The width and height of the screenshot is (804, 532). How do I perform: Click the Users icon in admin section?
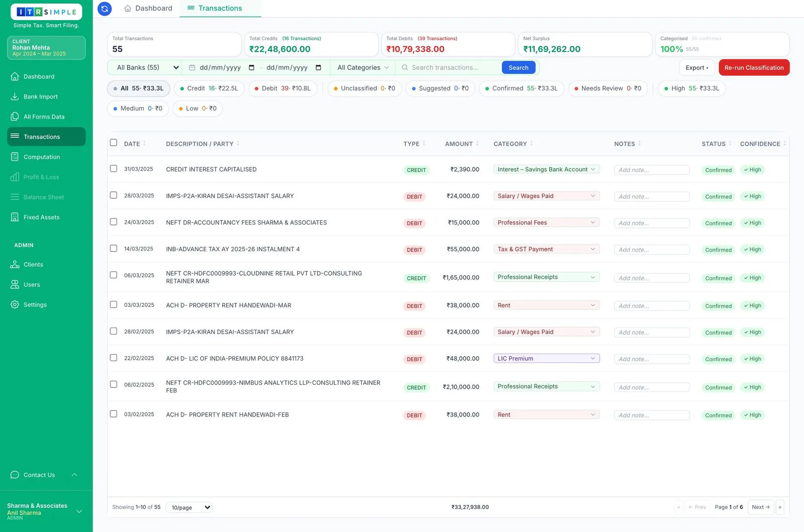tap(15, 284)
